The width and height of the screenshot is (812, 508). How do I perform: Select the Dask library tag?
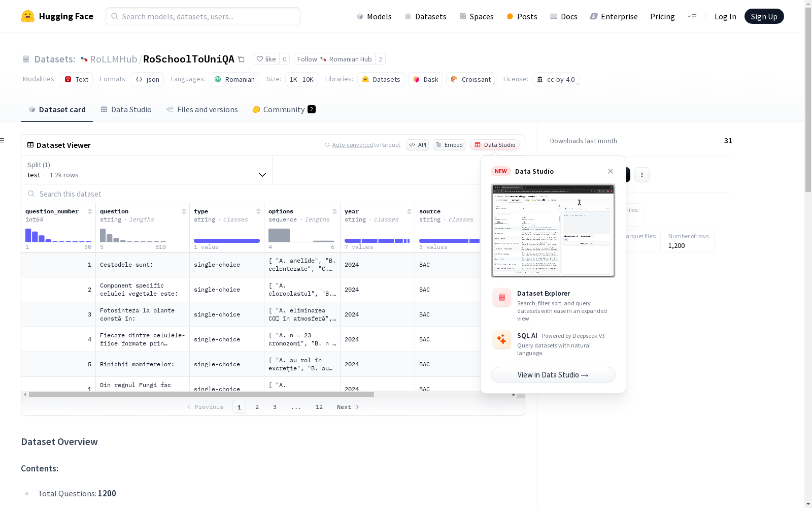(x=425, y=79)
